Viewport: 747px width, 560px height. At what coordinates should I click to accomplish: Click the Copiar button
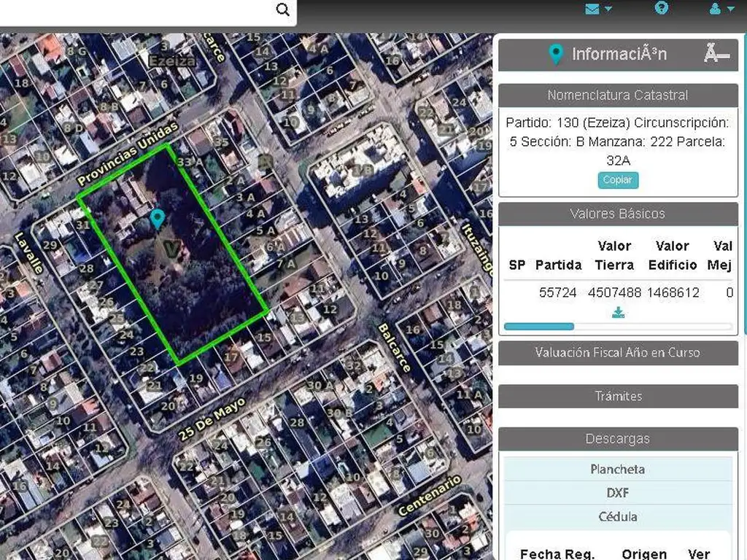618,180
